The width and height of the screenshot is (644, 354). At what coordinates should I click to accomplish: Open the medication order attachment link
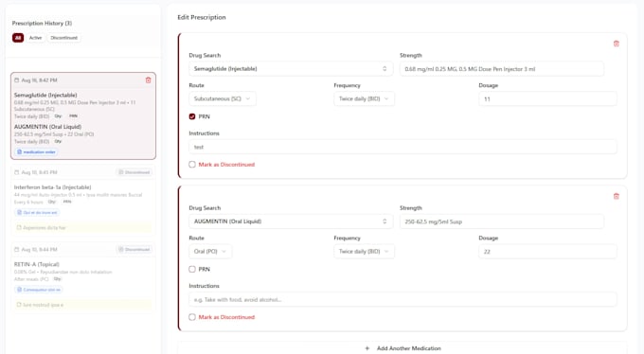coord(36,152)
